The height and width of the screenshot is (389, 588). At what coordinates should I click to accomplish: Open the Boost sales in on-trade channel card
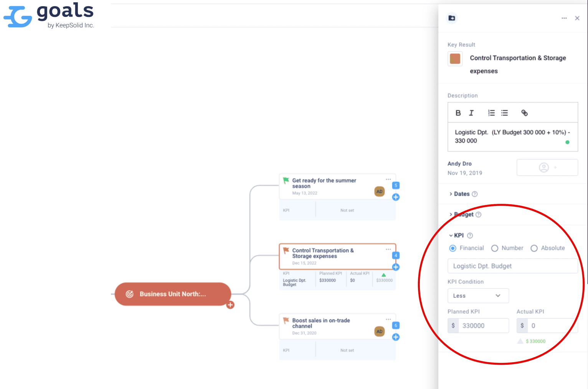click(x=337, y=326)
